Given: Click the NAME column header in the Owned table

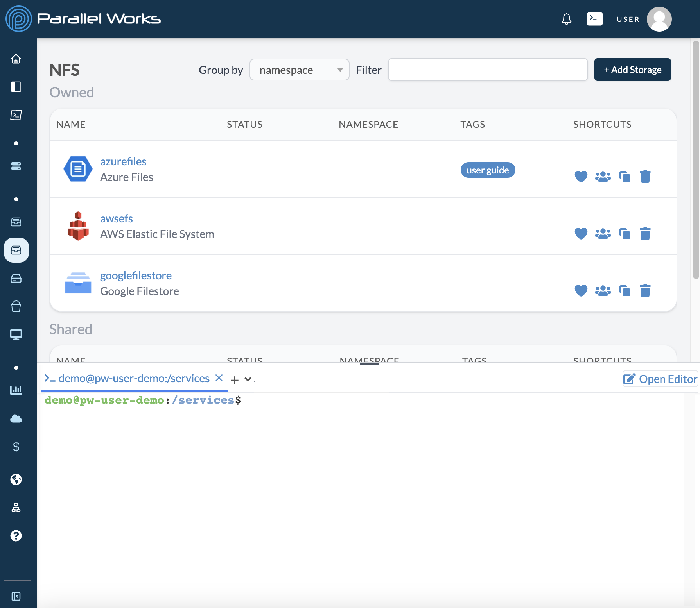Looking at the screenshot, I should pos(71,124).
